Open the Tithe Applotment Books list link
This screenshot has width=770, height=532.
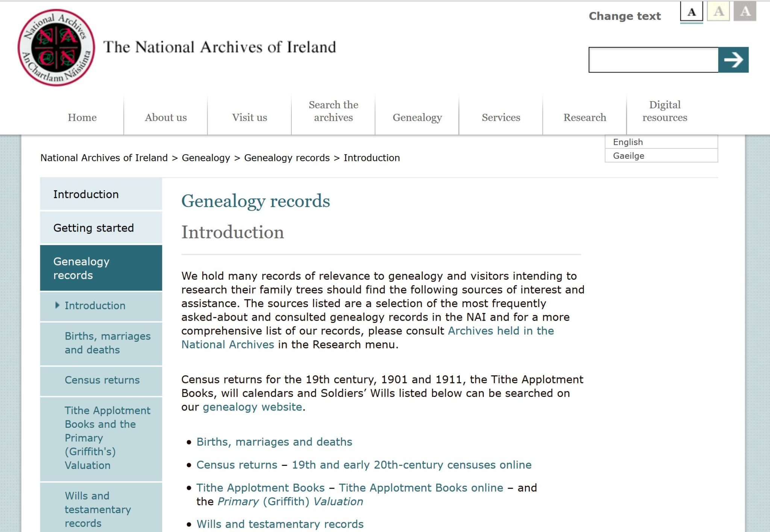261,488
